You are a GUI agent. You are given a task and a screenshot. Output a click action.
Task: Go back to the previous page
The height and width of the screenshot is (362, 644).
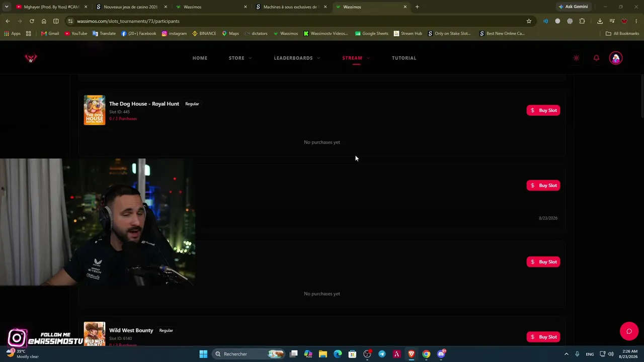8,21
